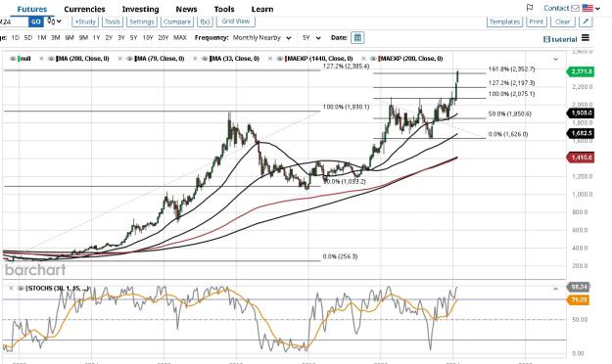Remove the MA (33, Close, 0) study

click(x=195, y=59)
